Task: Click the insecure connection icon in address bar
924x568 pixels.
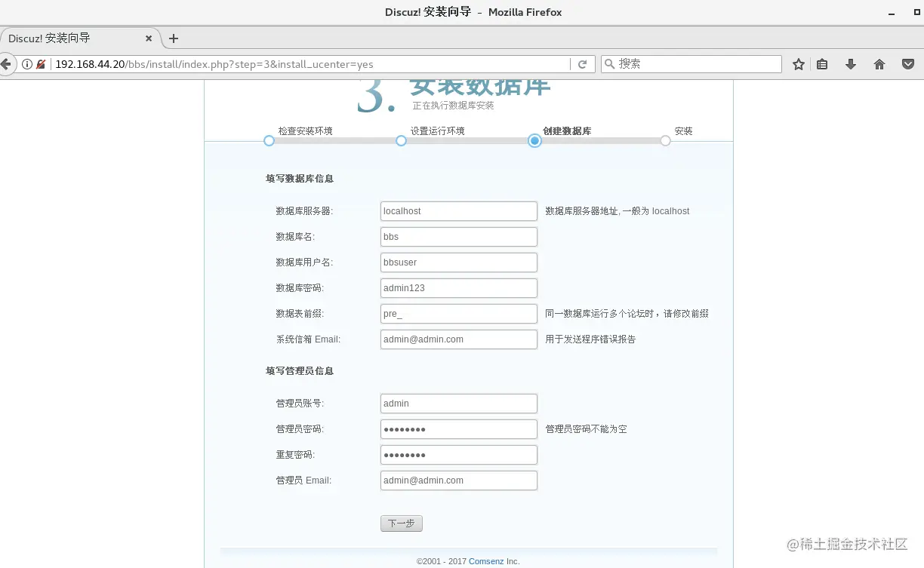Action: point(41,64)
